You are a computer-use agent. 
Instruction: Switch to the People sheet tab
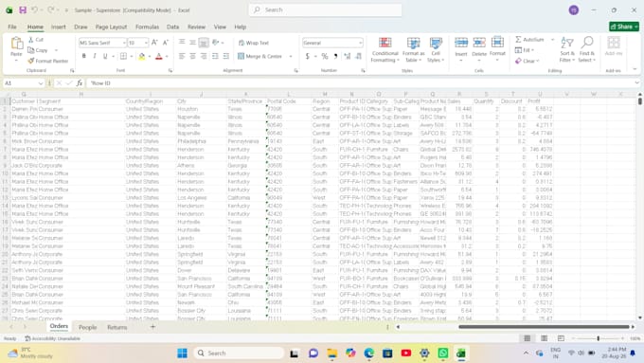(87, 327)
